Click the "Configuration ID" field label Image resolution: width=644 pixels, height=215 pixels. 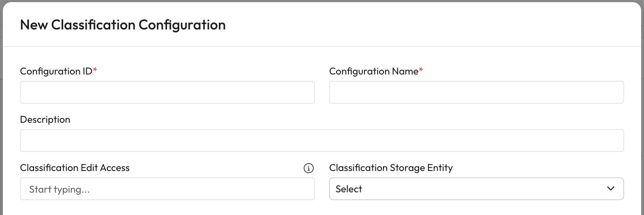(56, 71)
